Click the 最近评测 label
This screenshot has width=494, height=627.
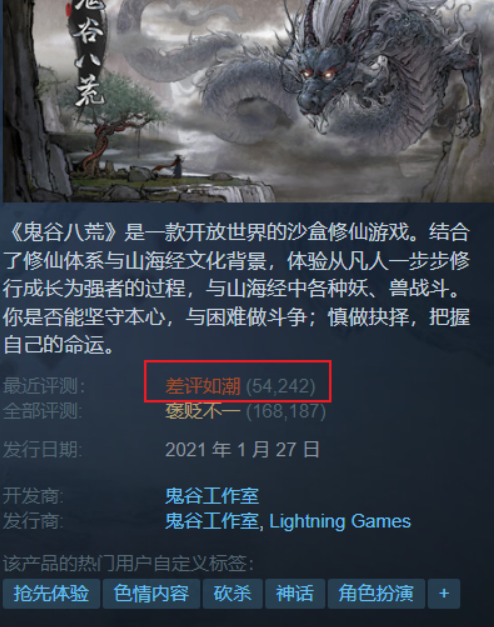pyautogui.click(x=44, y=386)
